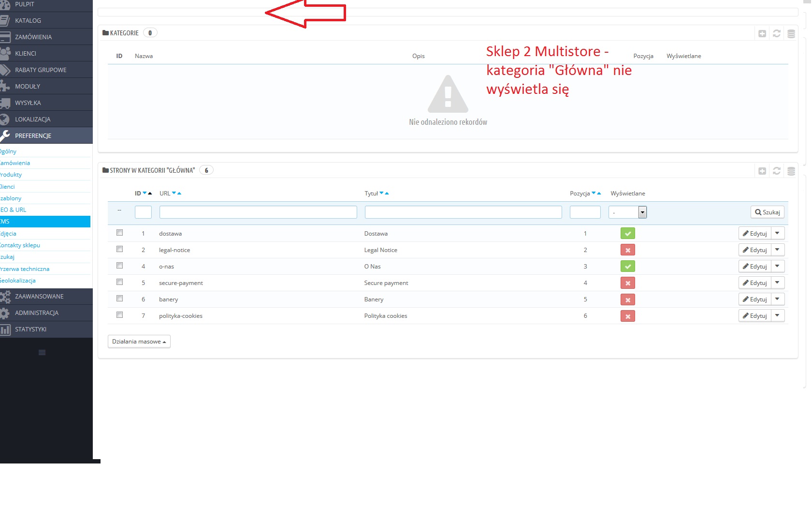Image resolution: width=812 pixels, height=508 pixels.
Task: Check the o-nas row checkbox
Action: point(120,266)
